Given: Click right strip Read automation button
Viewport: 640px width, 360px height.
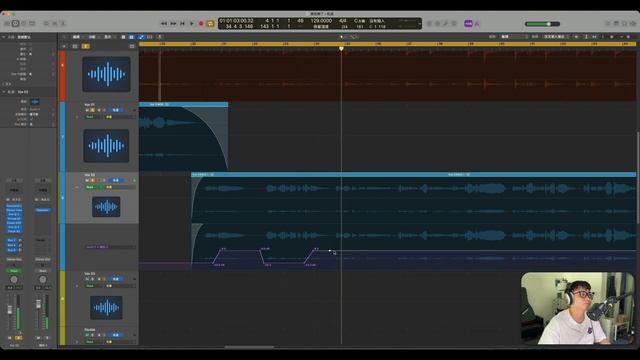Looking at the screenshot, I should click(42, 271).
